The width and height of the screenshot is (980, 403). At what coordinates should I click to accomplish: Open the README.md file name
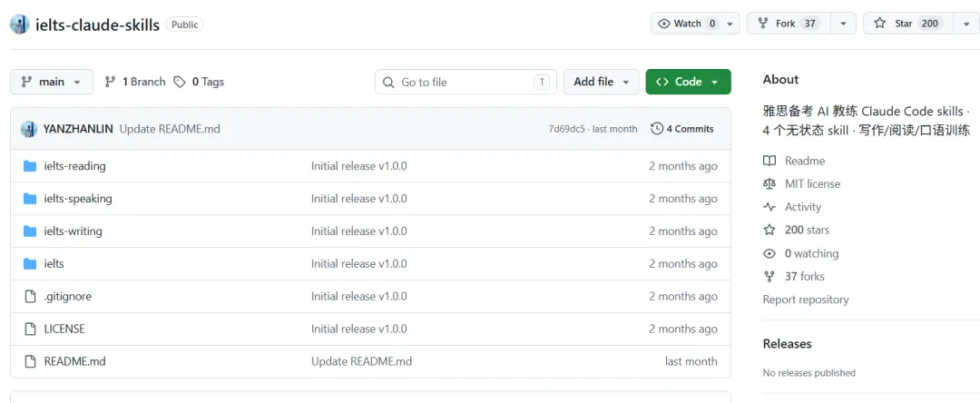[x=75, y=361]
